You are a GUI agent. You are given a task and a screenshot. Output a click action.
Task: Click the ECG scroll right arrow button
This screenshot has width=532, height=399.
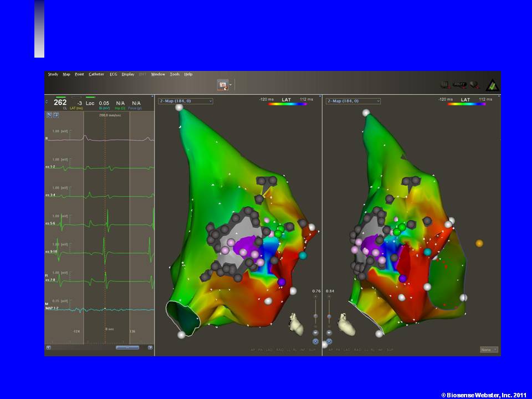(150, 347)
